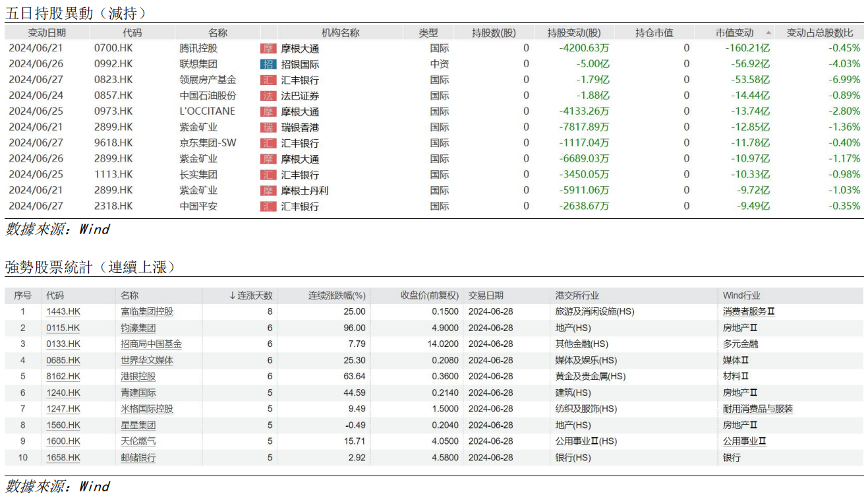
Task: Sort by the 持股变动(股) column header
Action: (574, 32)
